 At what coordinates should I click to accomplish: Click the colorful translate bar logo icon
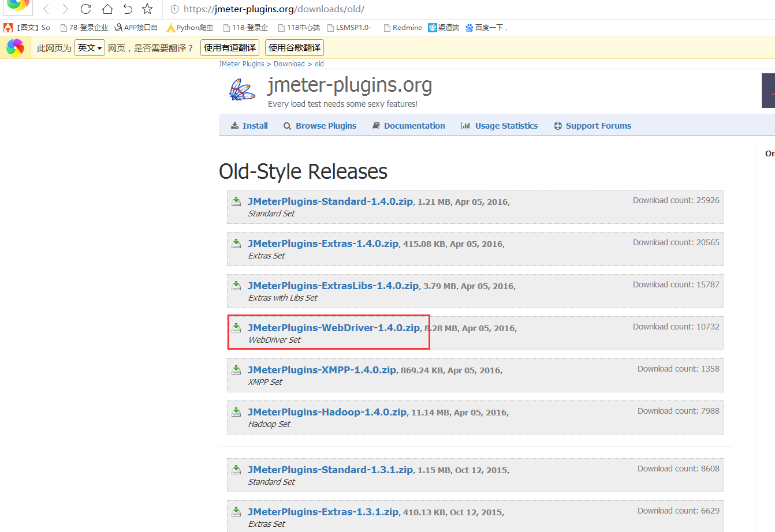pyautogui.click(x=15, y=47)
